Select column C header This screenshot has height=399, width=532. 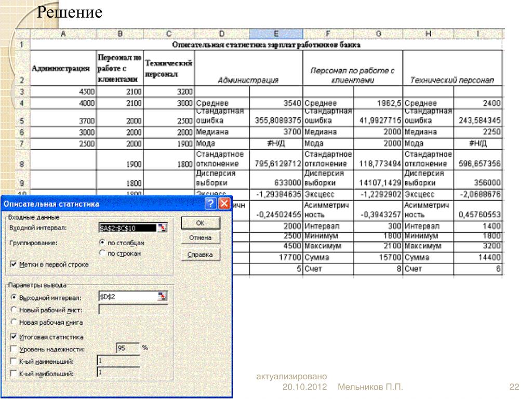click(x=169, y=34)
